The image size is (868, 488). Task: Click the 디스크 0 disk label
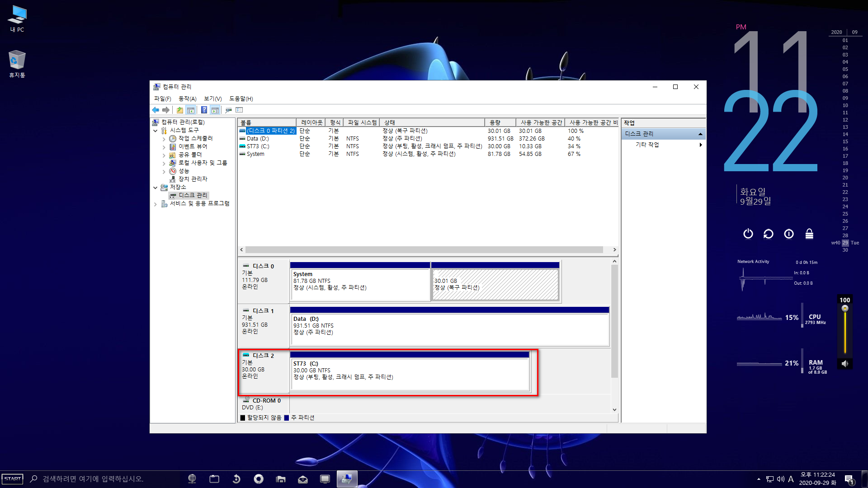point(263,266)
